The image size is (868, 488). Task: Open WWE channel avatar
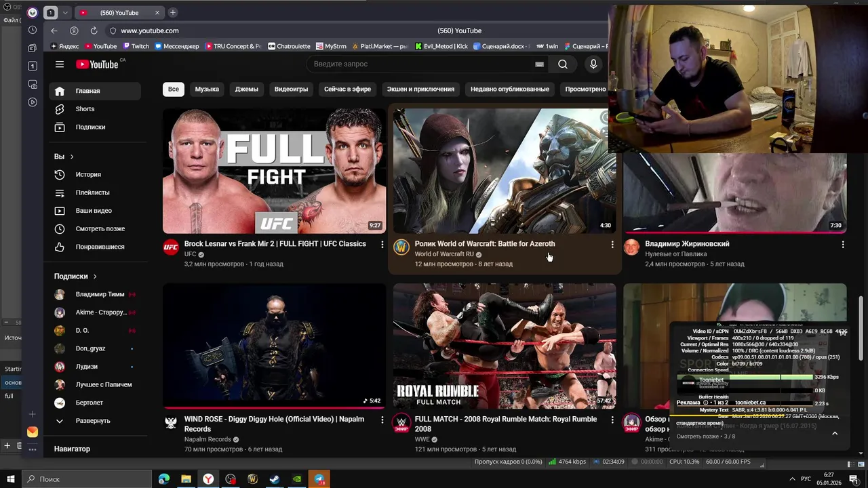pos(401,422)
